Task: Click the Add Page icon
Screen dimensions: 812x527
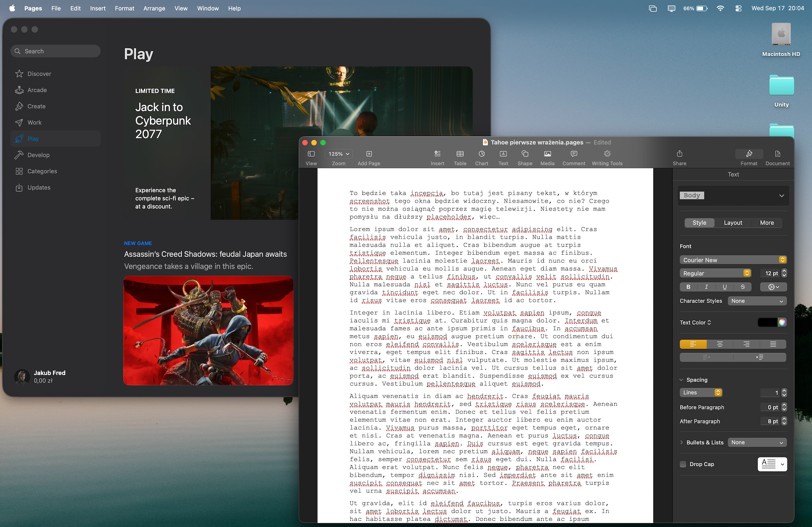Action: tap(369, 154)
